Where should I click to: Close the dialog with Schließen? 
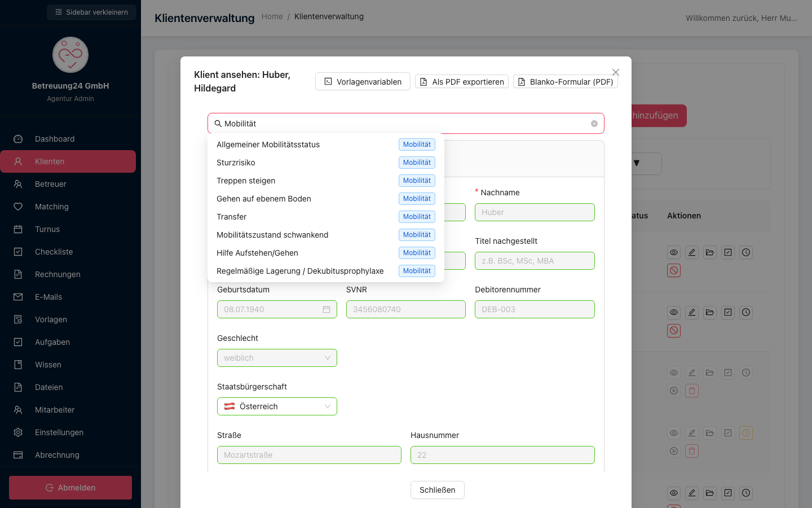(x=438, y=490)
